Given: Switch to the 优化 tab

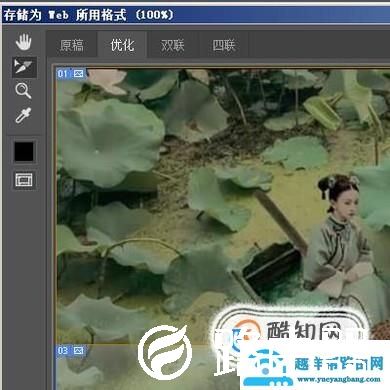Looking at the screenshot, I should pyautogui.click(x=122, y=45).
